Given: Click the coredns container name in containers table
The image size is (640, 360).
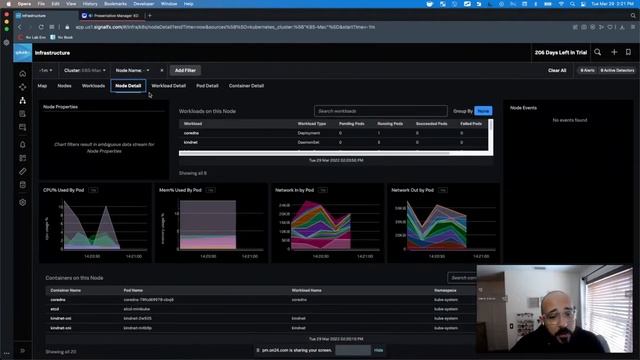Looking at the screenshot, I should pos(58,300).
